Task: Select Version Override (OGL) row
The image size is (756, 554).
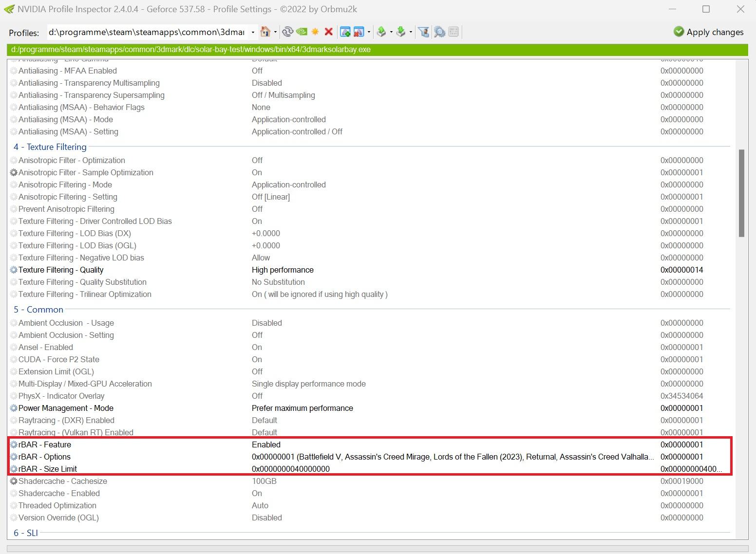Action: click(x=370, y=517)
